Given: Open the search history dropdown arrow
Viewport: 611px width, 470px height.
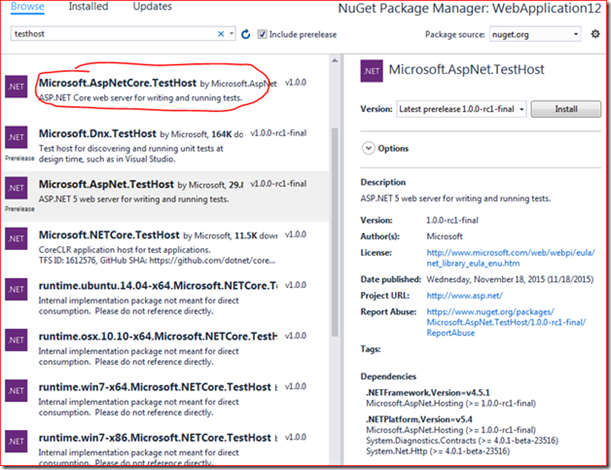Looking at the screenshot, I should (231, 34).
